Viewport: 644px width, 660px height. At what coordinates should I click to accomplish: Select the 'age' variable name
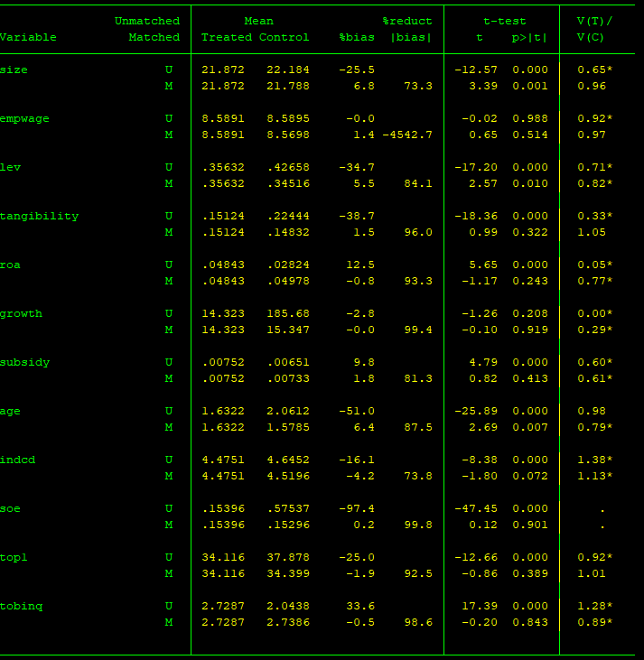(x=10, y=412)
